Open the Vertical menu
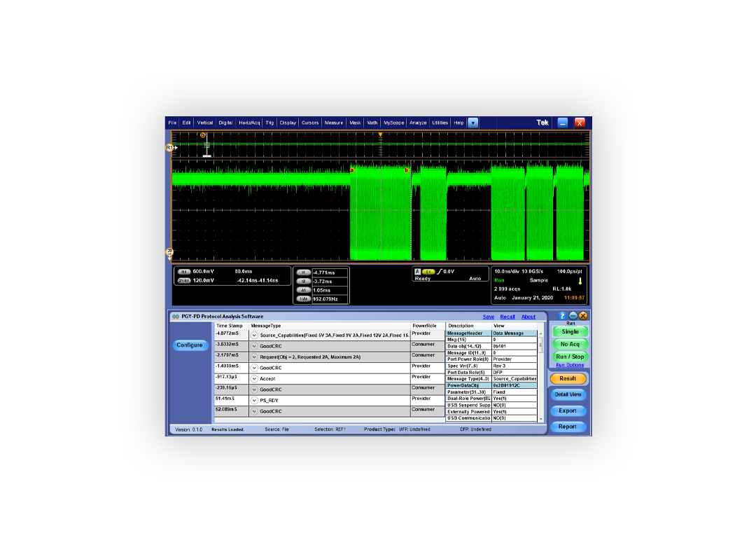The width and height of the screenshot is (756, 552). pyautogui.click(x=205, y=123)
